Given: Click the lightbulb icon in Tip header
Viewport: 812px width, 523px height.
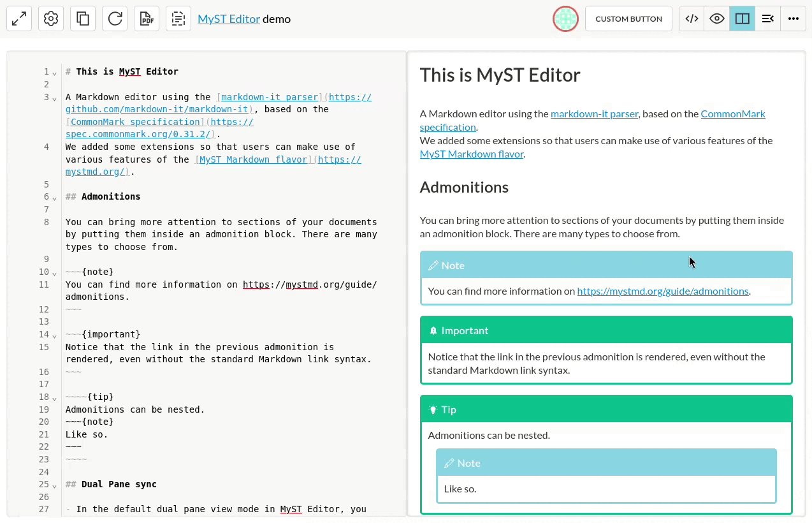Looking at the screenshot, I should (433, 409).
